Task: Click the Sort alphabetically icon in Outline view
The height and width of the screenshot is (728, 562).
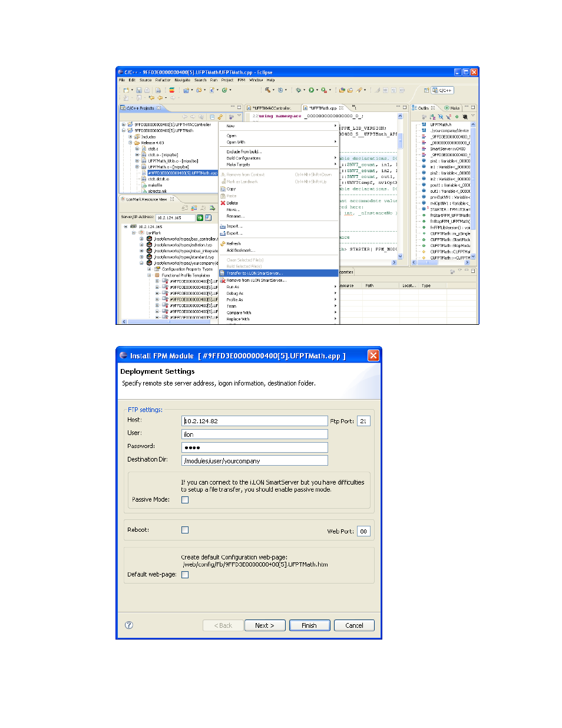Action: (432, 117)
